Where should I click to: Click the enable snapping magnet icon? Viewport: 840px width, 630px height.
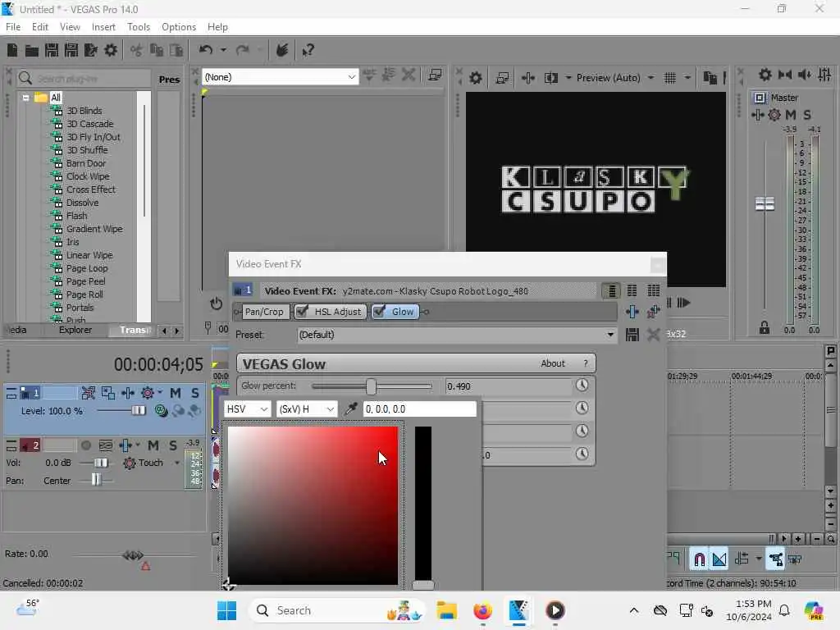[699, 559]
